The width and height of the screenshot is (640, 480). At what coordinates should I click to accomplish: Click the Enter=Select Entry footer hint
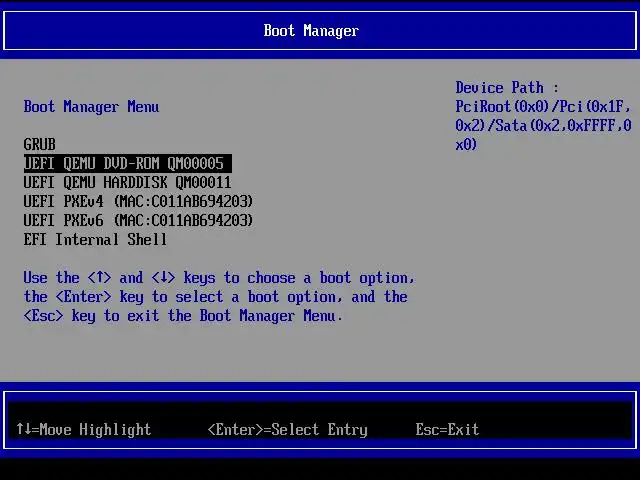(288, 429)
